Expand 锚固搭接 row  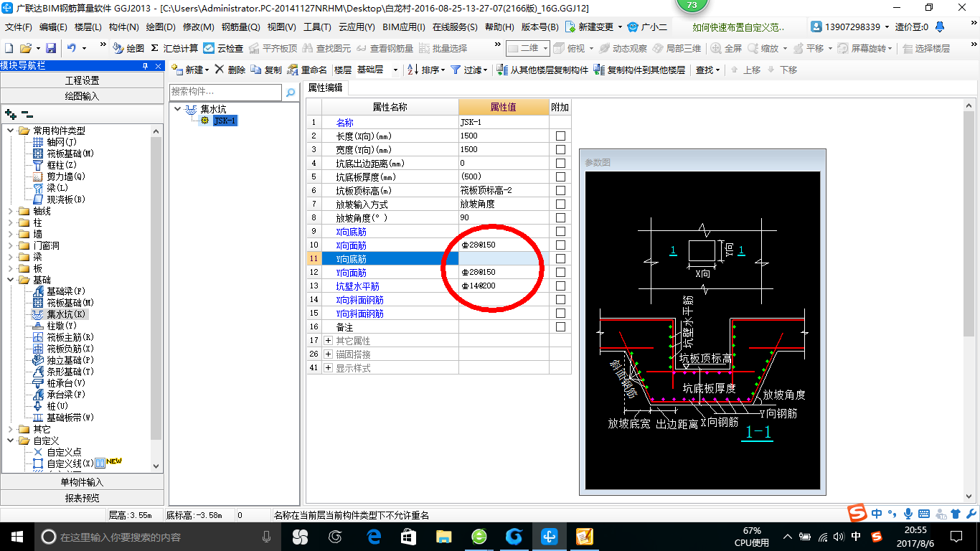point(328,354)
